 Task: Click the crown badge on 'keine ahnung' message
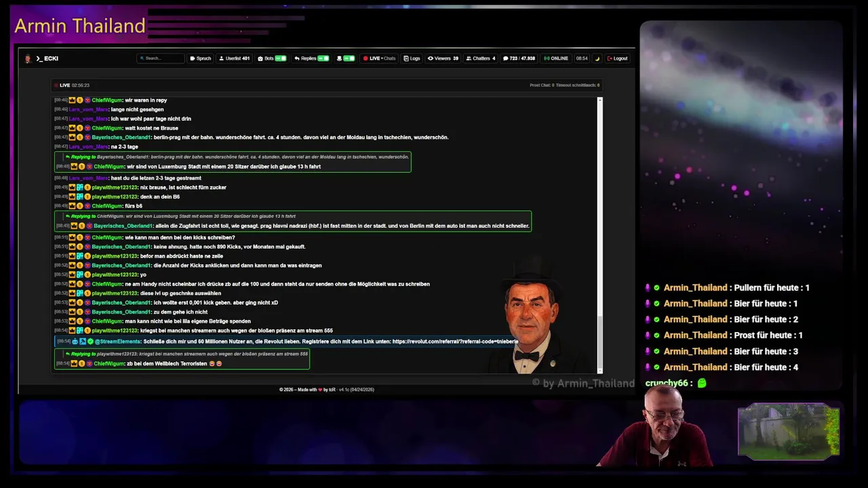[x=72, y=247]
